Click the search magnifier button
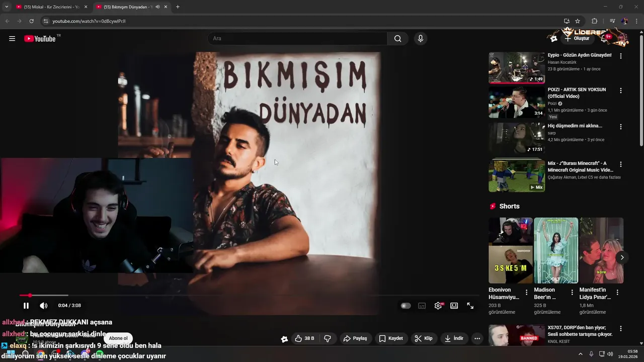 (x=397, y=39)
